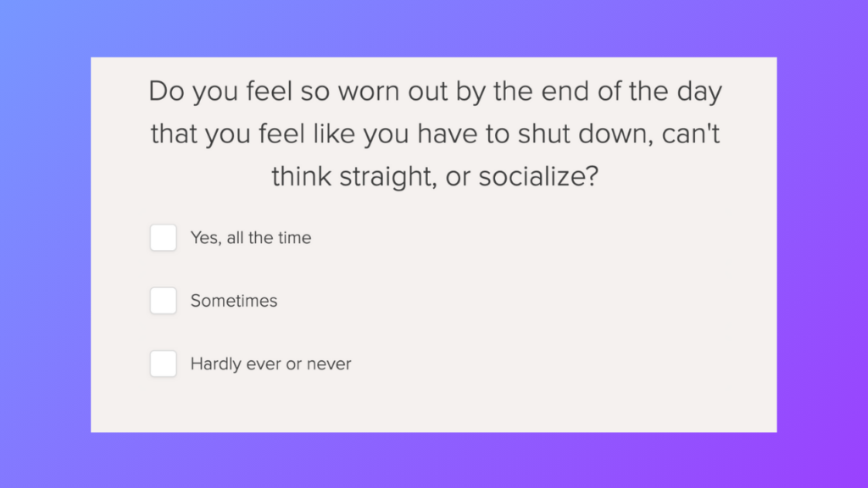
Task: Check the "Yes, all the time" box
Action: click(x=164, y=238)
